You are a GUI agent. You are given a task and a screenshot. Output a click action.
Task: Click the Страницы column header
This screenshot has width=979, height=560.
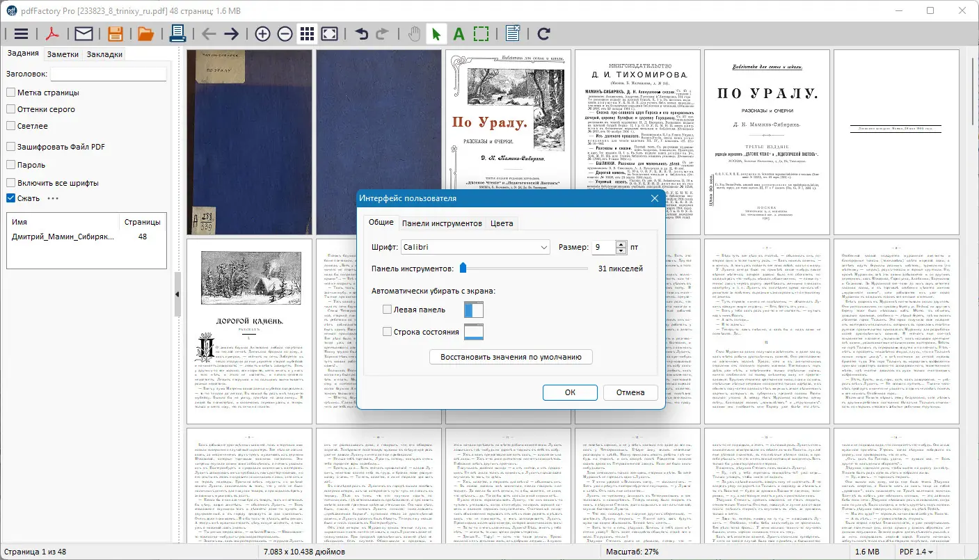pyautogui.click(x=142, y=222)
